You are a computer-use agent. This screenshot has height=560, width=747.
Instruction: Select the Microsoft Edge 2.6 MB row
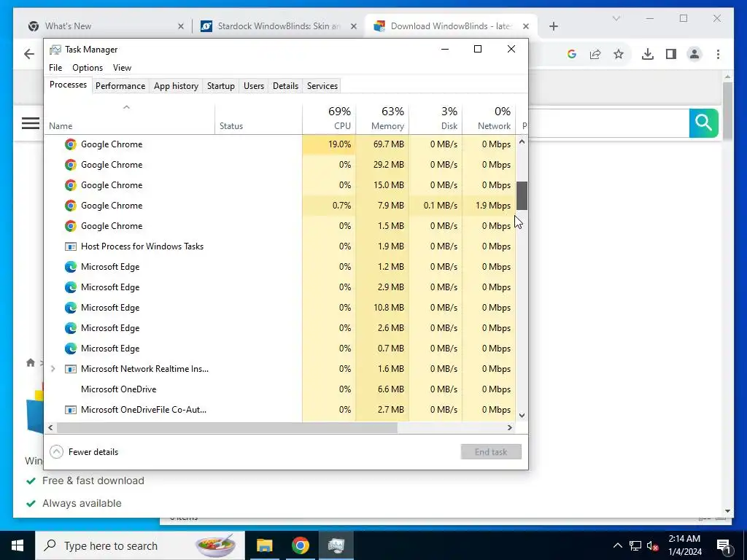(280, 328)
